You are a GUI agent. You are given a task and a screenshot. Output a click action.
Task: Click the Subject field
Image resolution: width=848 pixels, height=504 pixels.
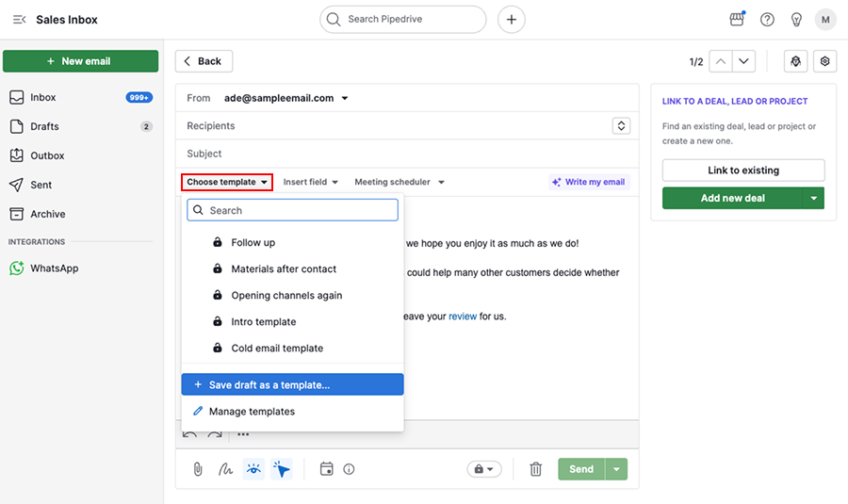click(x=407, y=154)
